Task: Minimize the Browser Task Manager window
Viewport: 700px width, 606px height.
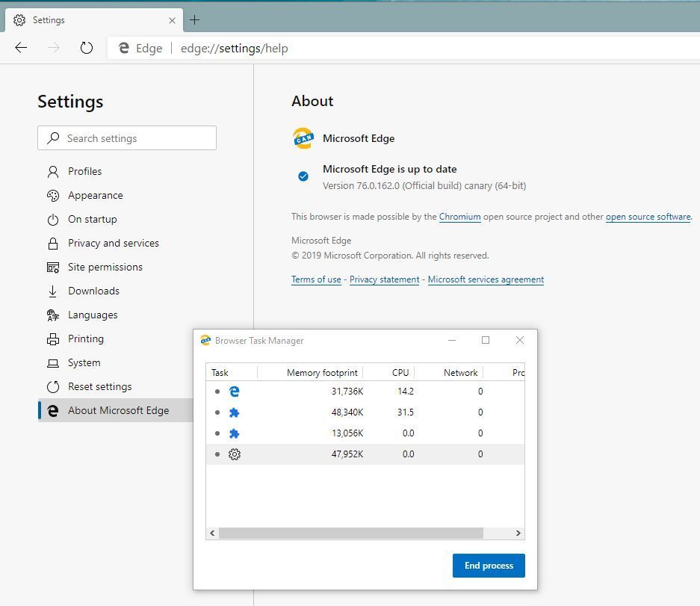Action: 452,340
